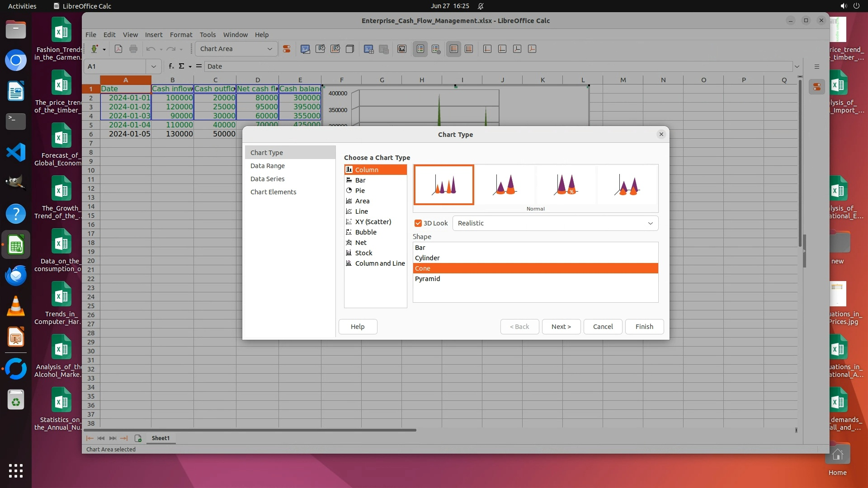The image size is (868, 488).
Task: Select the Line chart type
Action: 361,211
